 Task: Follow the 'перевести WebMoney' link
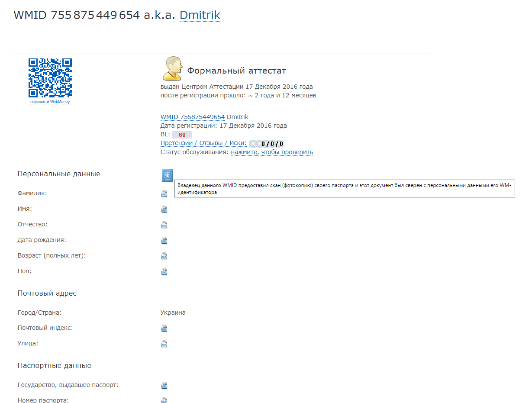coord(50,102)
